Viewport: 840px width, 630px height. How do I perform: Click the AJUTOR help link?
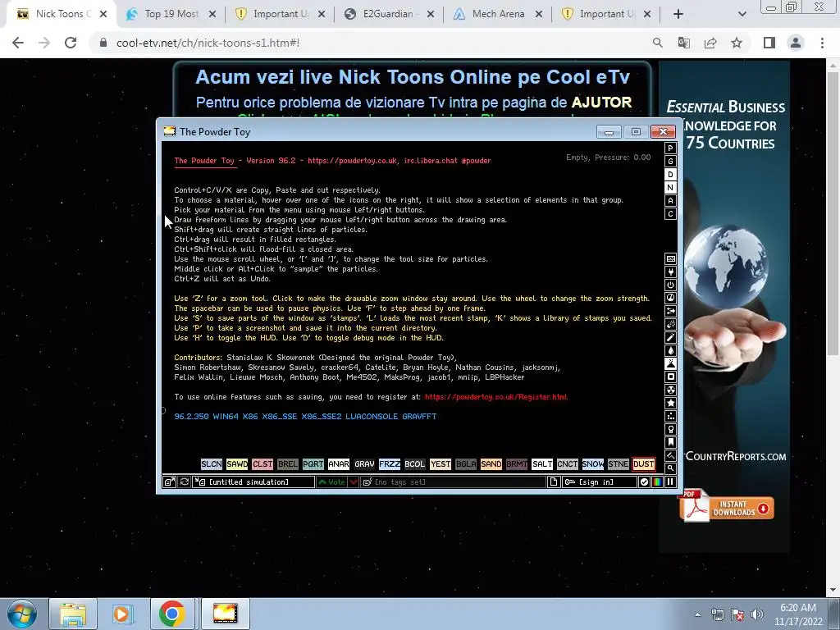pos(601,102)
